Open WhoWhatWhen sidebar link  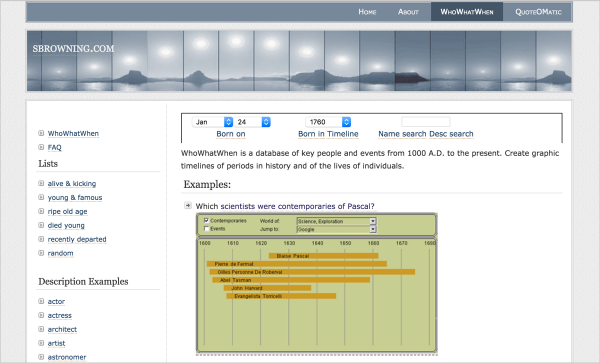pyautogui.click(x=73, y=133)
